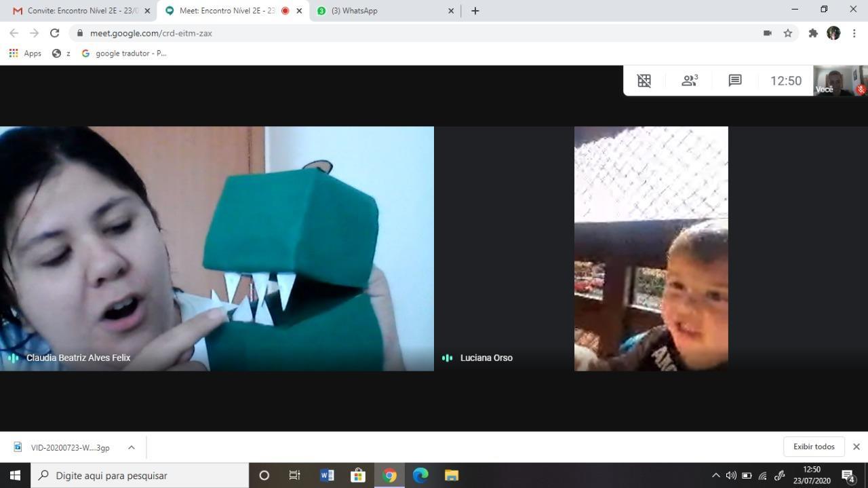Viewport: 868px width, 488px height.
Task: Expand options for downloaded VID-20200723 file
Action: [132, 447]
